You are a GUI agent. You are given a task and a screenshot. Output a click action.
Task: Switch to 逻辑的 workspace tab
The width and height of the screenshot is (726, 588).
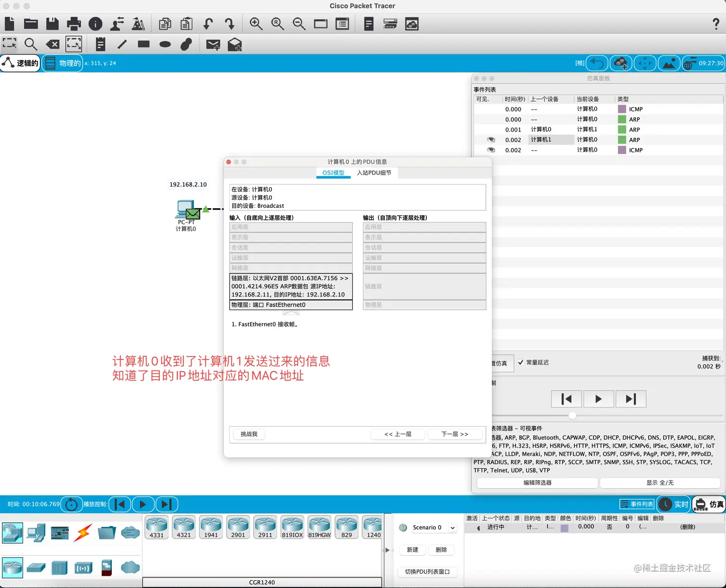(x=20, y=63)
